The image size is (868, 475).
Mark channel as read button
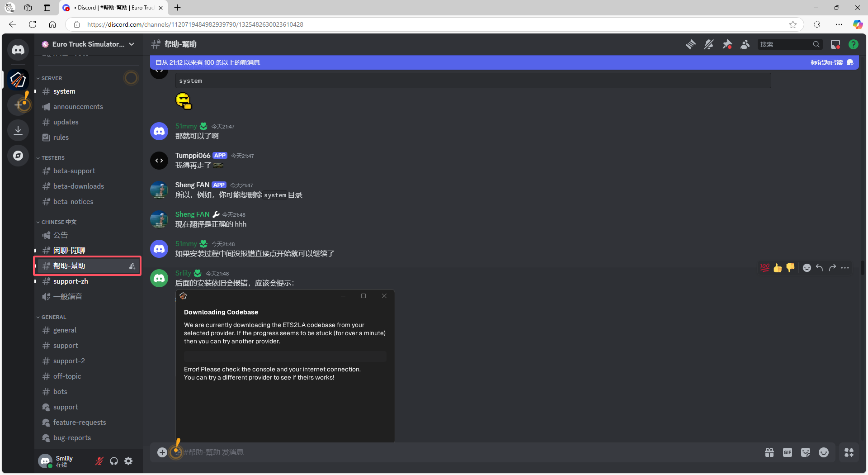[x=831, y=62]
